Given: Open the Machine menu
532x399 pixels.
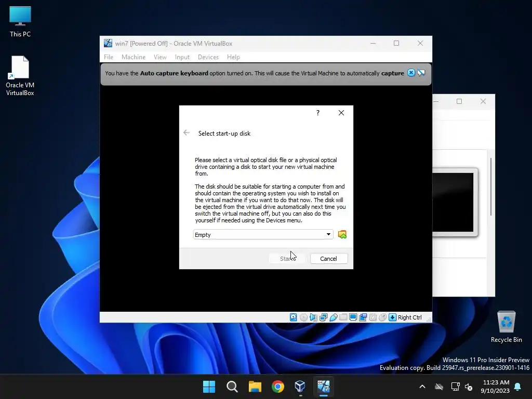Looking at the screenshot, I should pos(134,57).
